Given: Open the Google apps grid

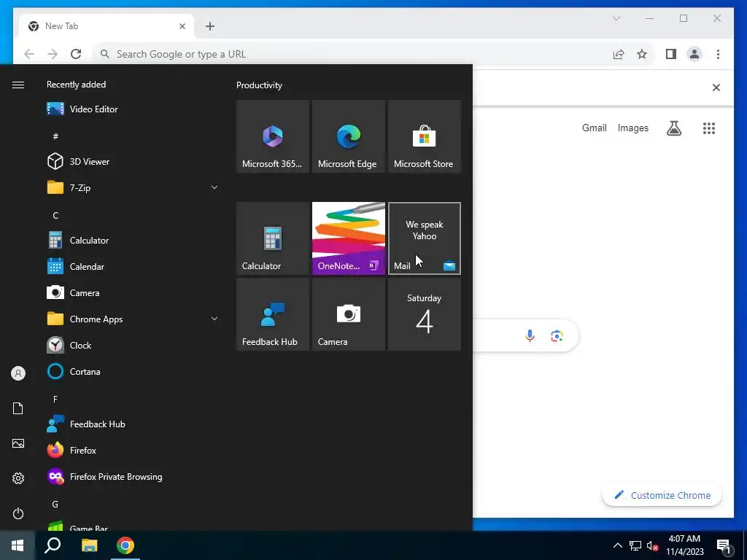Looking at the screenshot, I should tap(709, 128).
